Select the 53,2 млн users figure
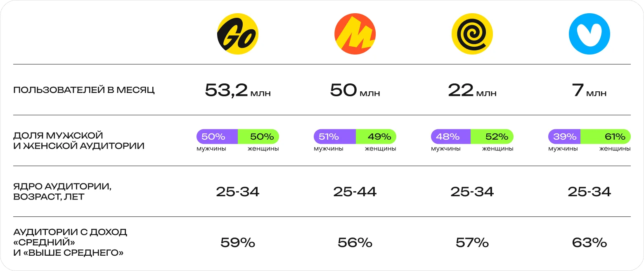The image size is (644, 271). pos(238,90)
